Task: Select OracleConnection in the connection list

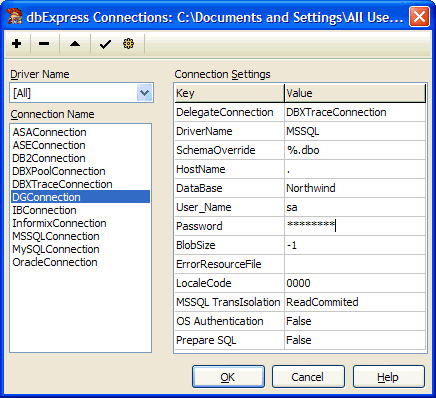Action: 80,262
